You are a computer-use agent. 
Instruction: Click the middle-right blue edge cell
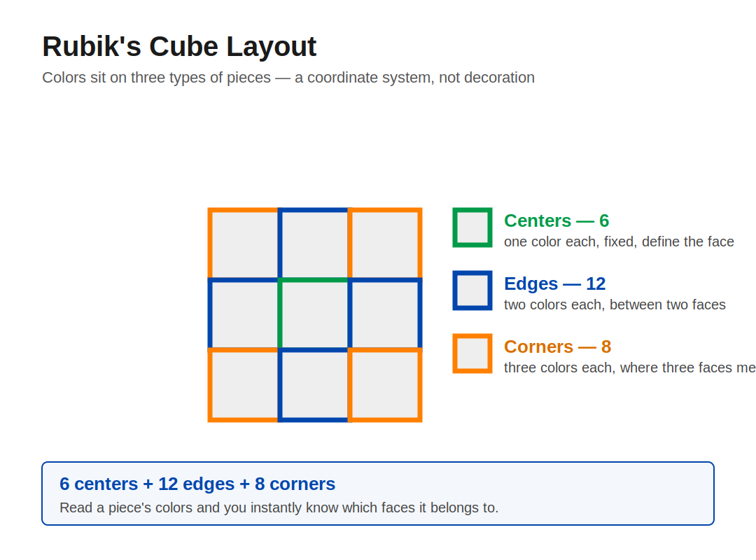pos(385,315)
